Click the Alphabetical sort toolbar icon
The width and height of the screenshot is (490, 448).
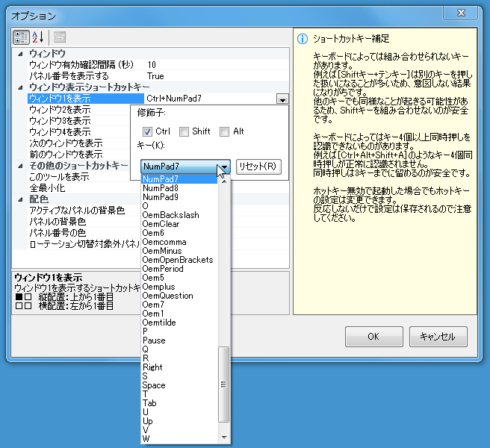click(x=38, y=37)
